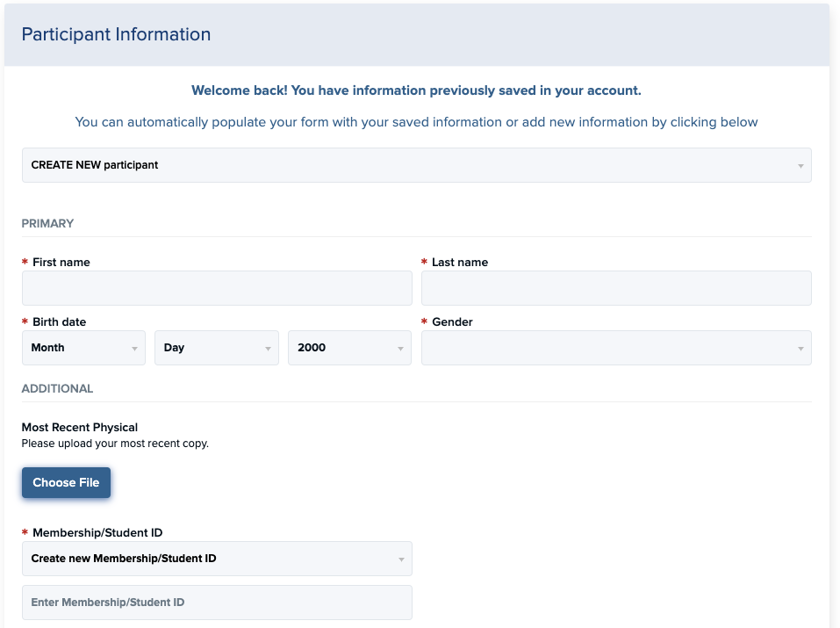Click the Choose File button

66,482
